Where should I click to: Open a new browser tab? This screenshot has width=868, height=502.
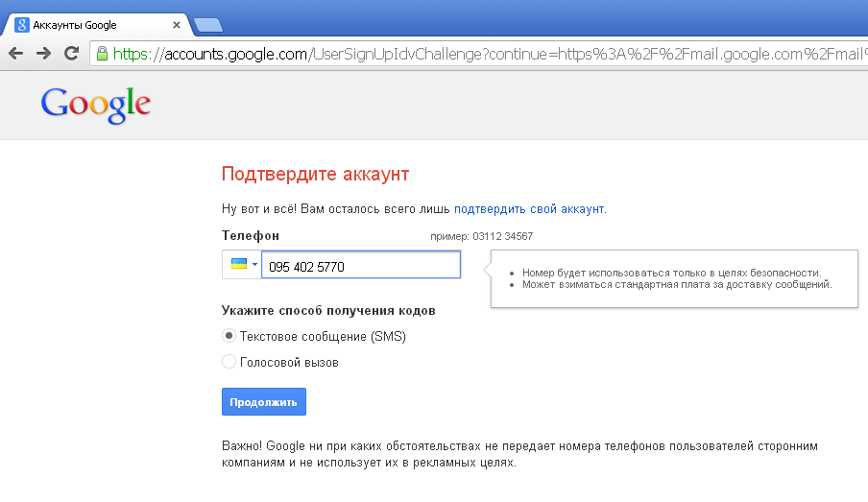point(208,25)
